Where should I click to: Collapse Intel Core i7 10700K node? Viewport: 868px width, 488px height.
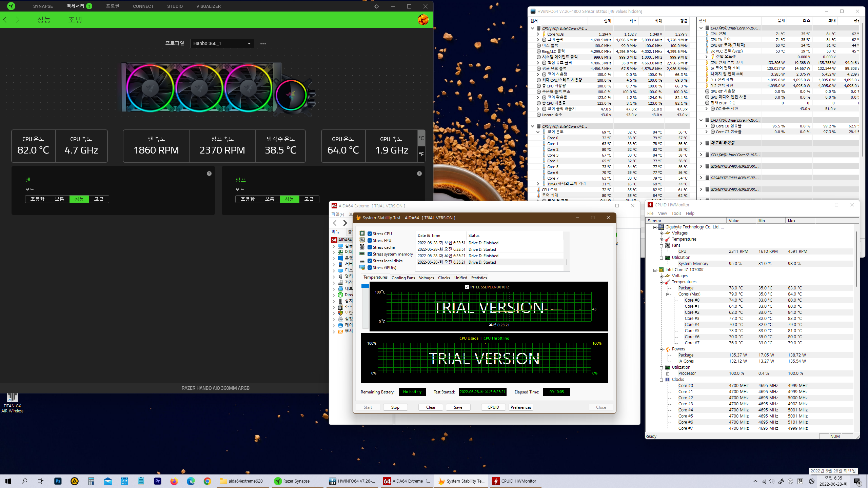tap(655, 270)
